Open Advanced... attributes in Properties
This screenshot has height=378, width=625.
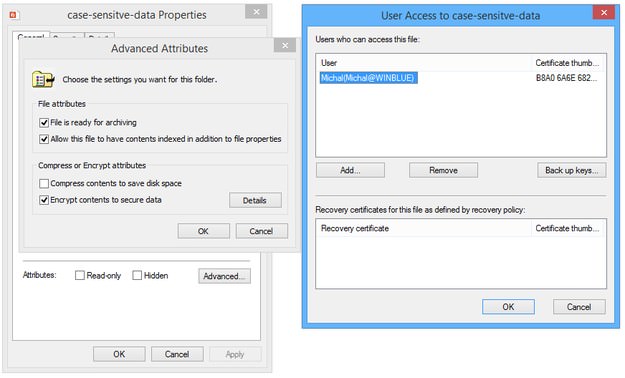point(224,276)
